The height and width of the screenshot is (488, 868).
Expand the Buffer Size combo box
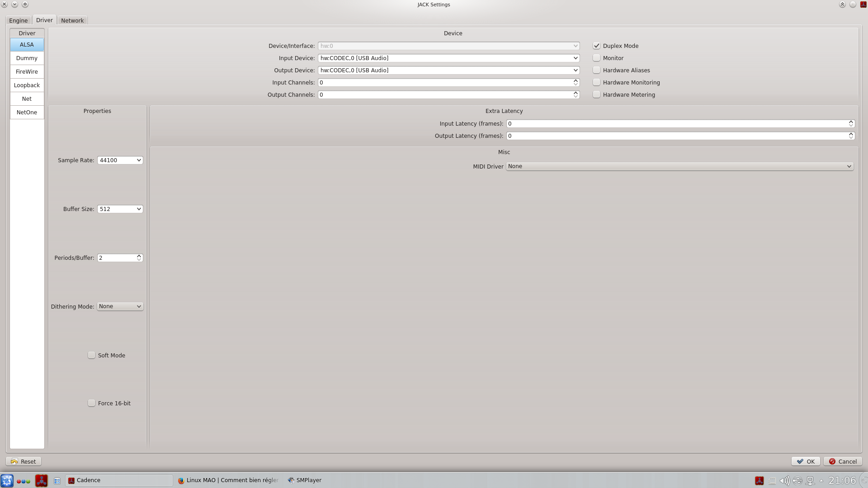120,209
